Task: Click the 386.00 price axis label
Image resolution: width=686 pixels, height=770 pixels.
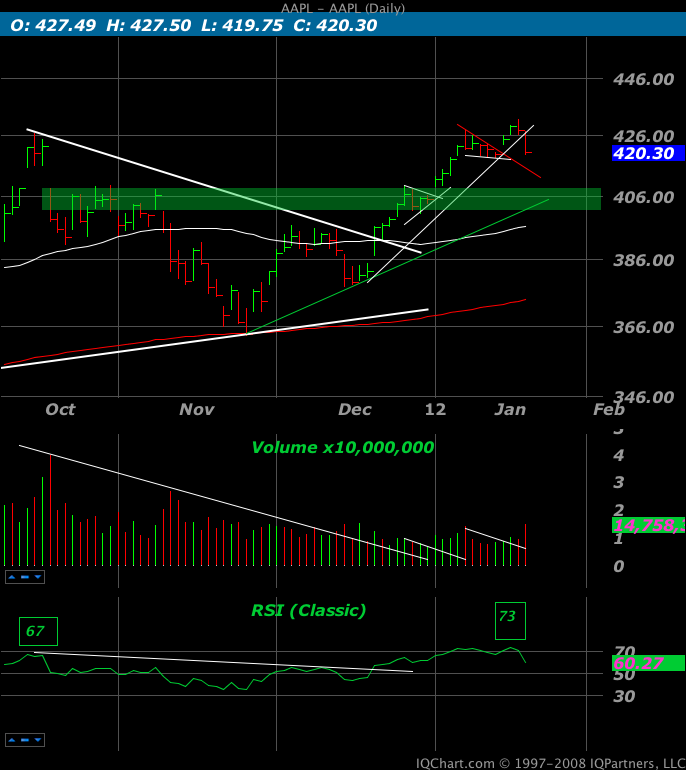Action: (643, 260)
